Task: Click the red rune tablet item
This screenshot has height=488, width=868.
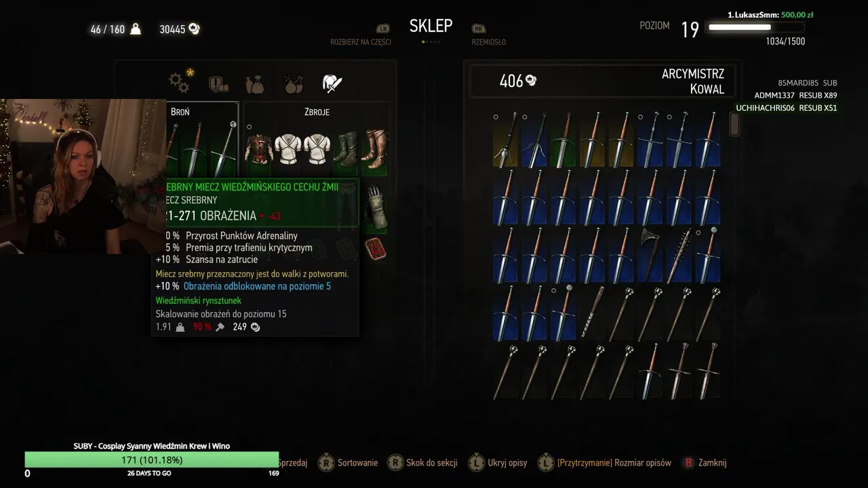Action: point(375,249)
